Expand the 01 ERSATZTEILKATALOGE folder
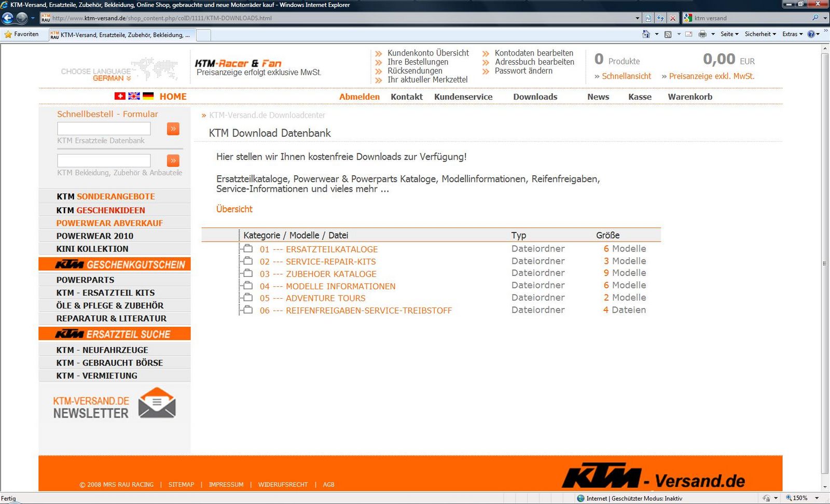 [248, 249]
